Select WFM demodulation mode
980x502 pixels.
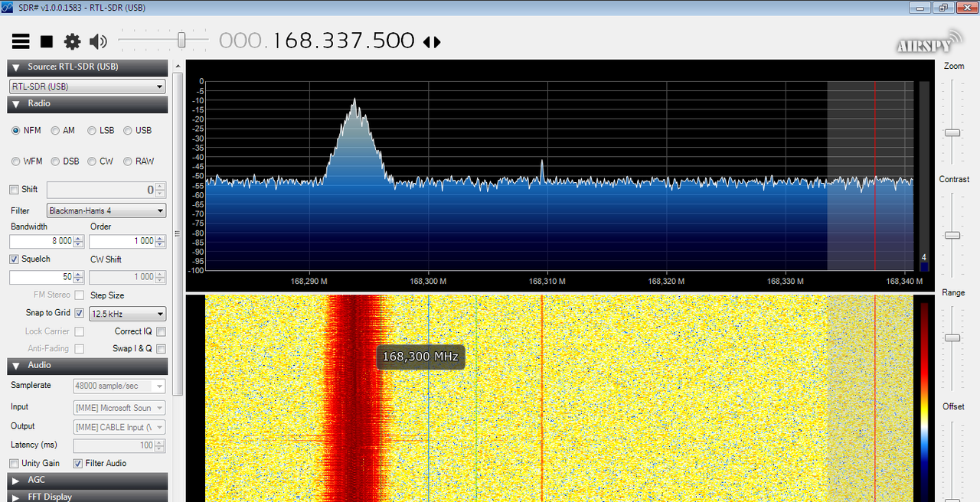[x=27, y=161]
